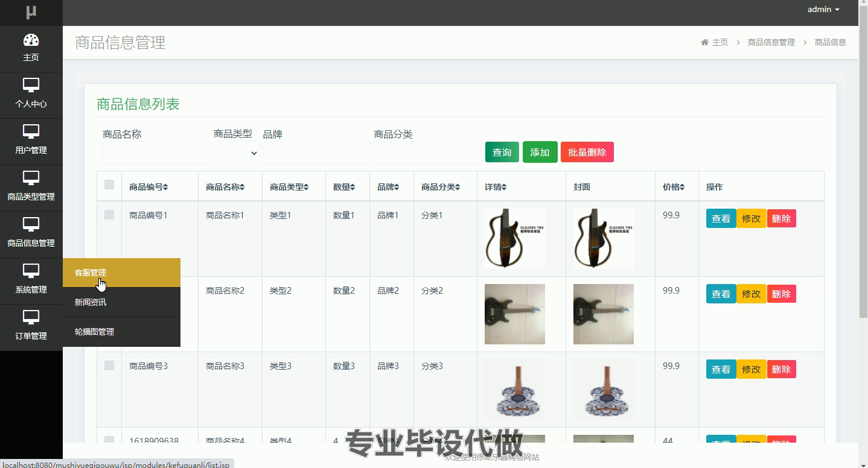This screenshot has width=868, height=468.
Task: Click 查看 for 商品名称1
Action: (721, 218)
